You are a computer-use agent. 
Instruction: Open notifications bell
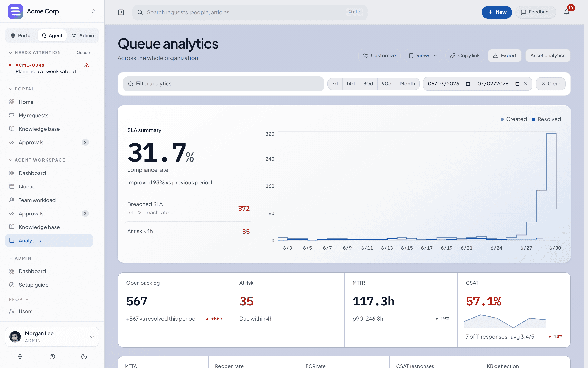[567, 12]
